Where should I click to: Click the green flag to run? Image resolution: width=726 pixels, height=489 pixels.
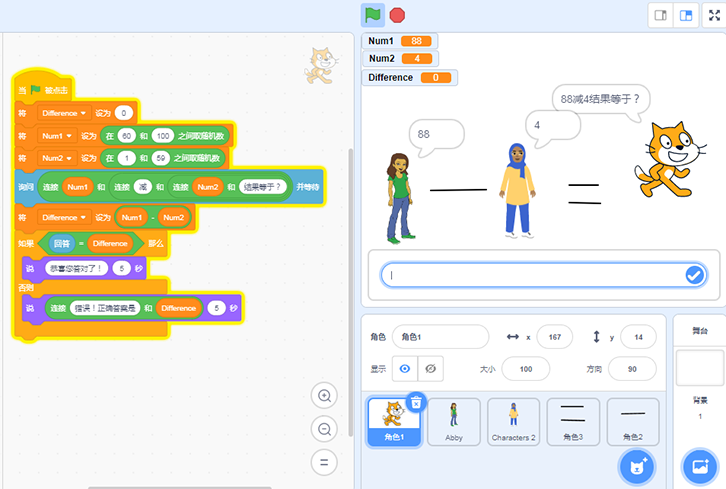372,15
